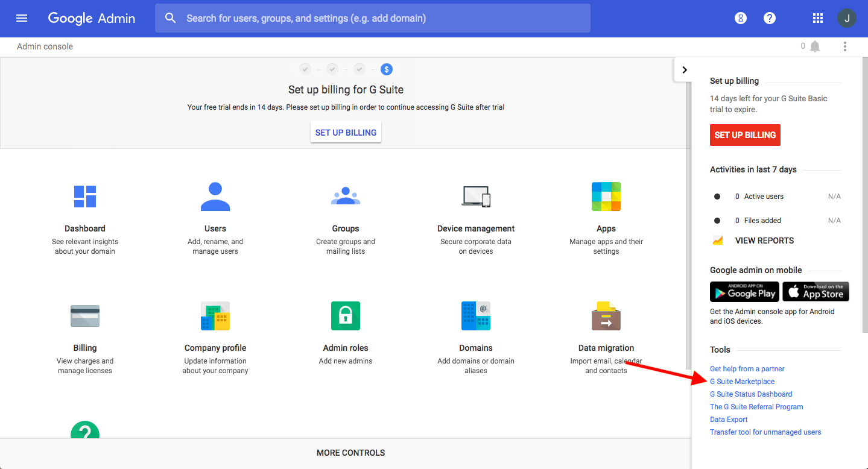Screen dimensions: 868x469
Task: Open the Company profile icon
Action: click(215, 316)
